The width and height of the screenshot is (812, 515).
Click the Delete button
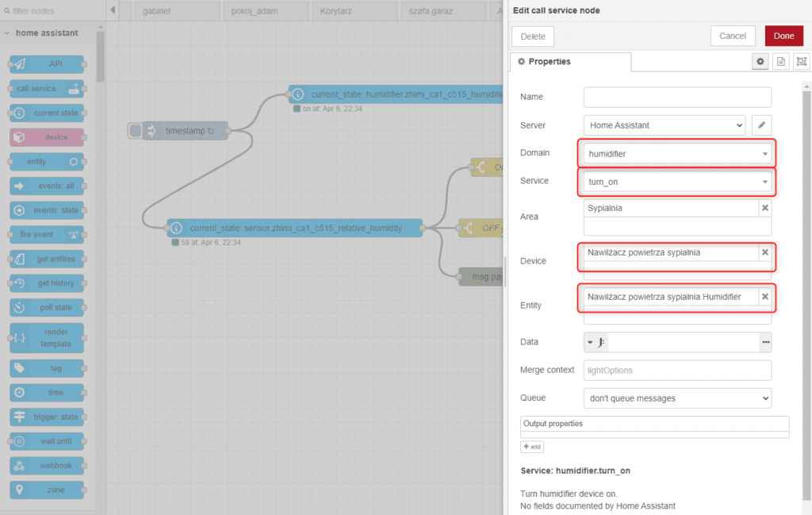pyautogui.click(x=532, y=36)
